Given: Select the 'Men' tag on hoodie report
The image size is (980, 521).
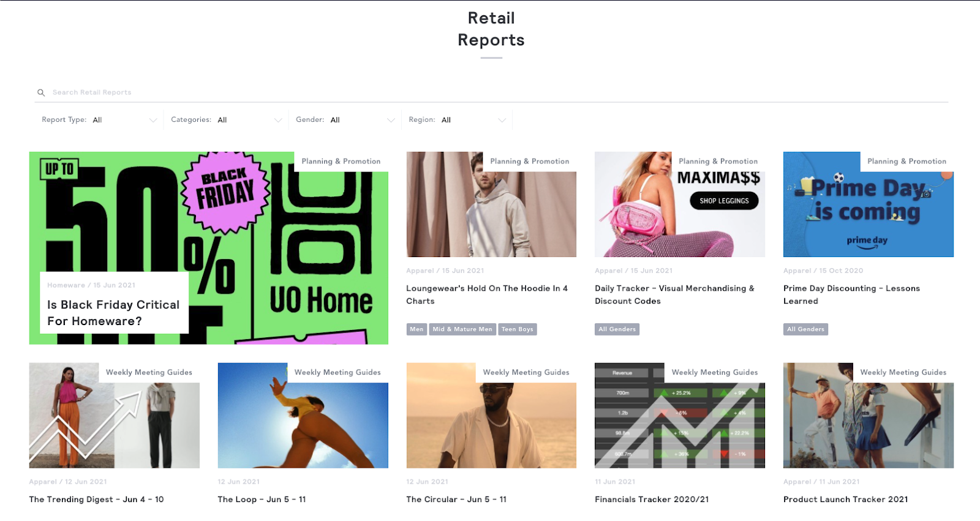Looking at the screenshot, I should (417, 329).
